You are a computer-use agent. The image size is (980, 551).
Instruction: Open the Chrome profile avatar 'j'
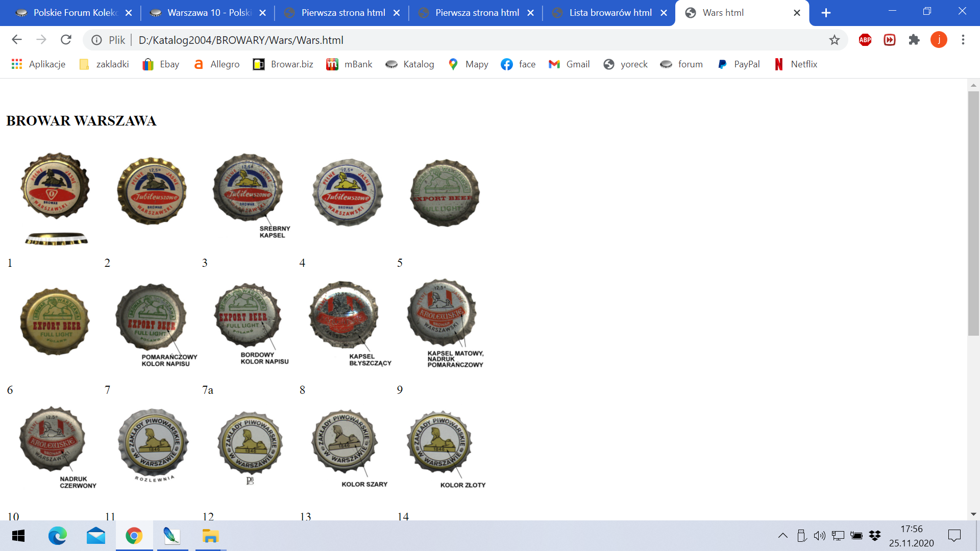tap(939, 40)
